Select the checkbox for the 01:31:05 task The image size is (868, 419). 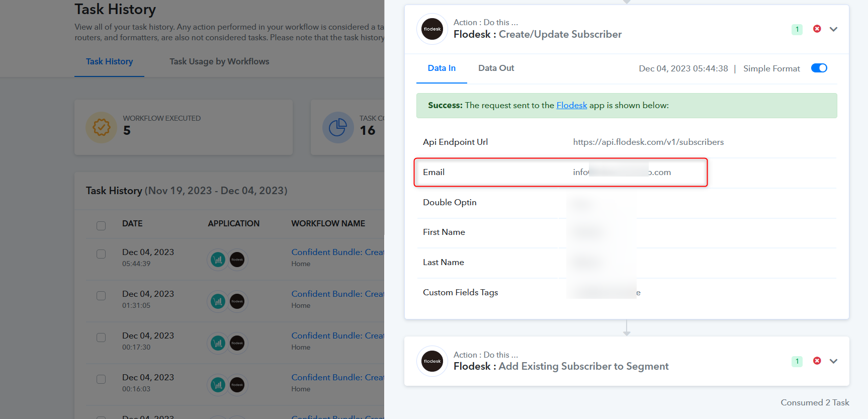[x=101, y=296]
